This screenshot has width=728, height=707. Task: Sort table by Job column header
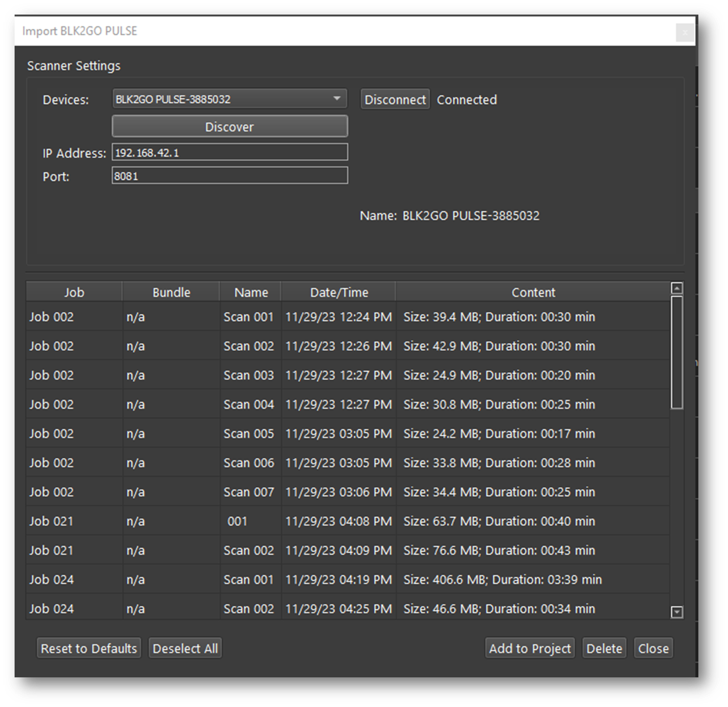tap(74, 292)
